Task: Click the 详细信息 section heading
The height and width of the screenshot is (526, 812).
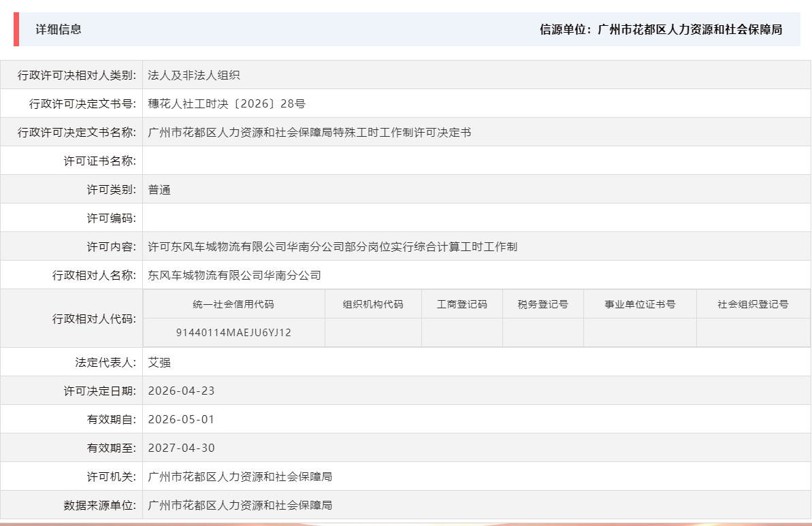Action: 59,29
